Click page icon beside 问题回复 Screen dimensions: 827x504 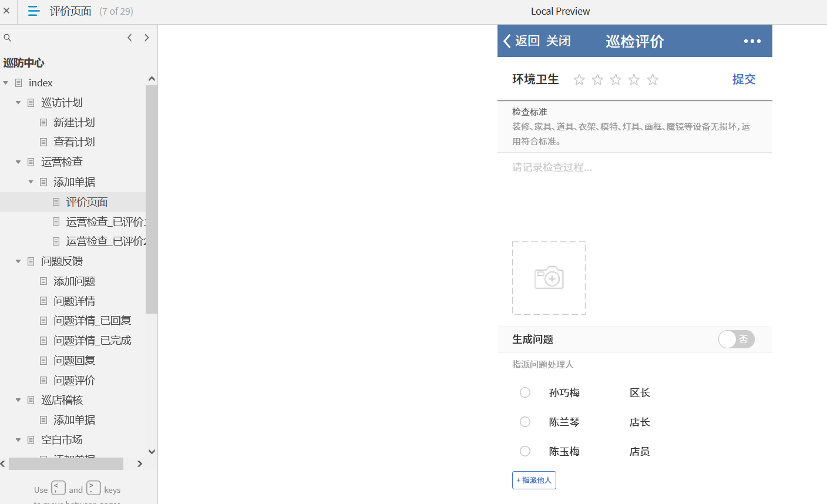pyautogui.click(x=43, y=361)
